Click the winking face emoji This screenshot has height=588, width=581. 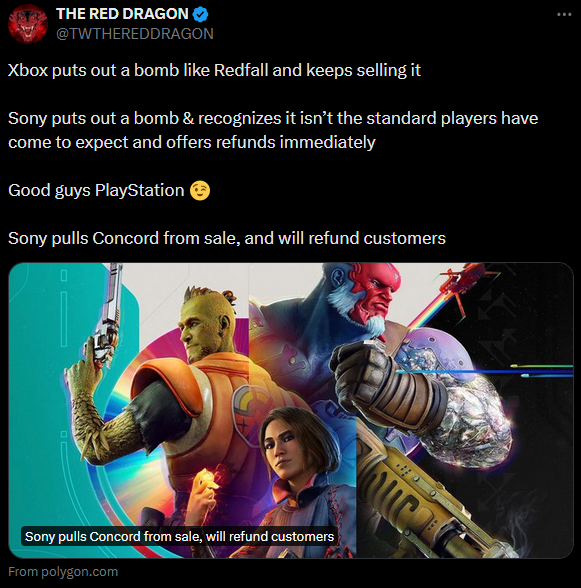(x=200, y=190)
